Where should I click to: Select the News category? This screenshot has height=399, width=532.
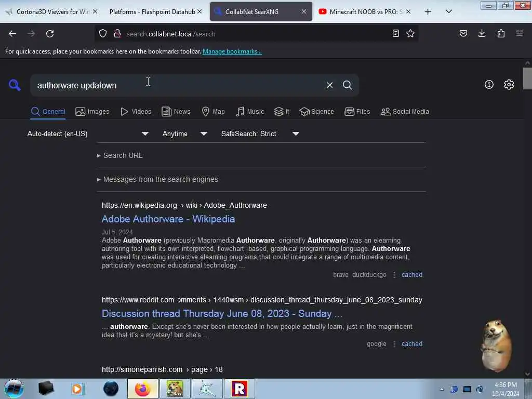[176, 112]
